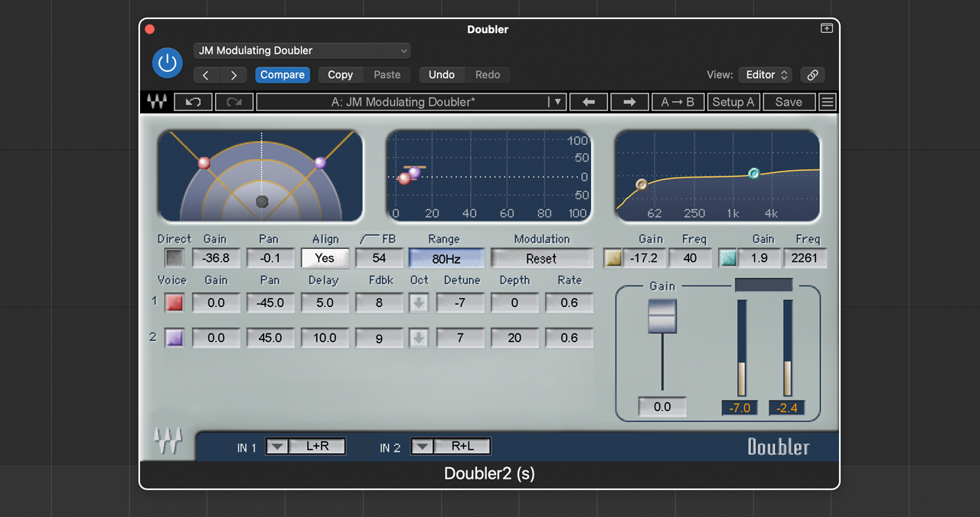Viewport: 980px width, 517px height.
Task: Click the Direct Gain -36.8 field
Action: click(216, 258)
